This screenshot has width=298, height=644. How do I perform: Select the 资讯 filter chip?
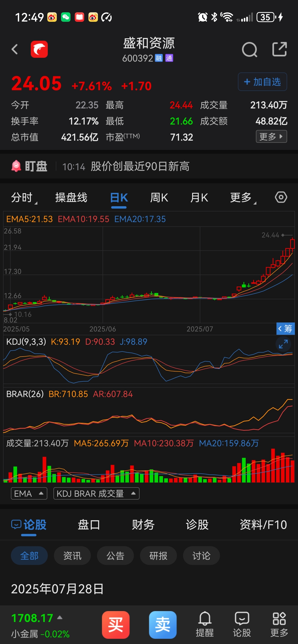click(72, 556)
